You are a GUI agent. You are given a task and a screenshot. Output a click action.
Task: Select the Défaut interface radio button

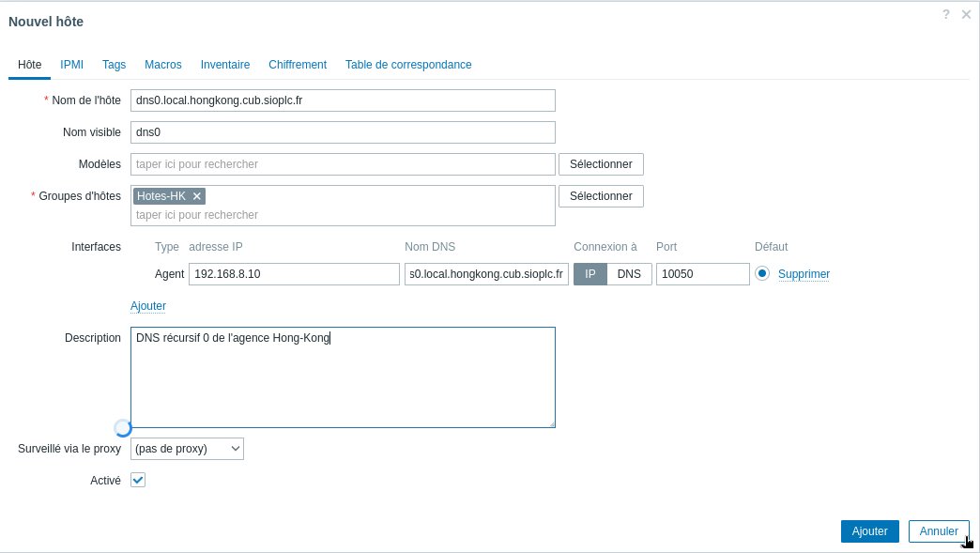[x=762, y=273]
